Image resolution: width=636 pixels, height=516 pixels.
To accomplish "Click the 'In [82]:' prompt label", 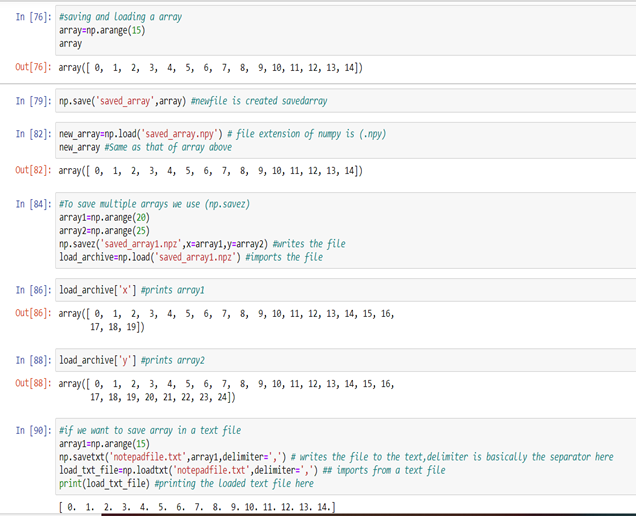I will (34, 134).
